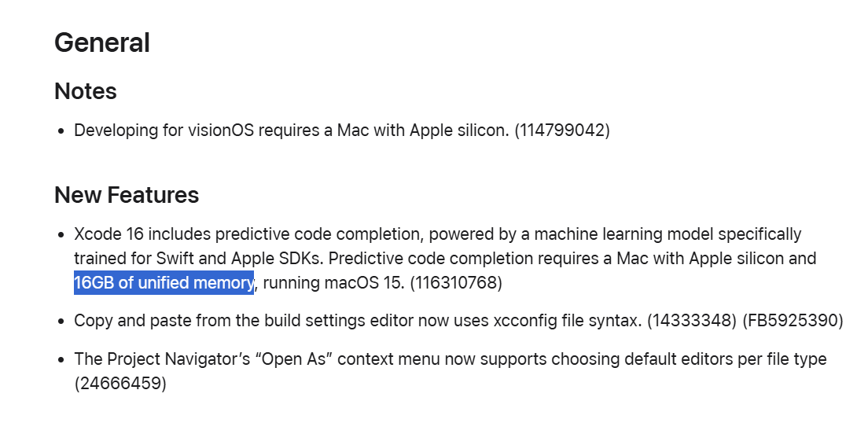Click the "General" section heading

pyautogui.click(x=102, y=42)
